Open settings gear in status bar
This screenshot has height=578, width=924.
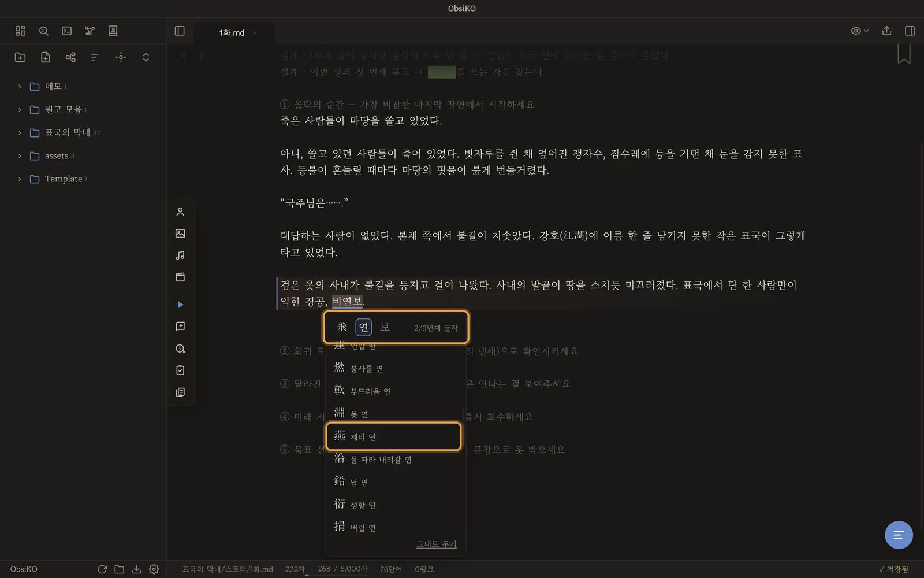point(154,569)
